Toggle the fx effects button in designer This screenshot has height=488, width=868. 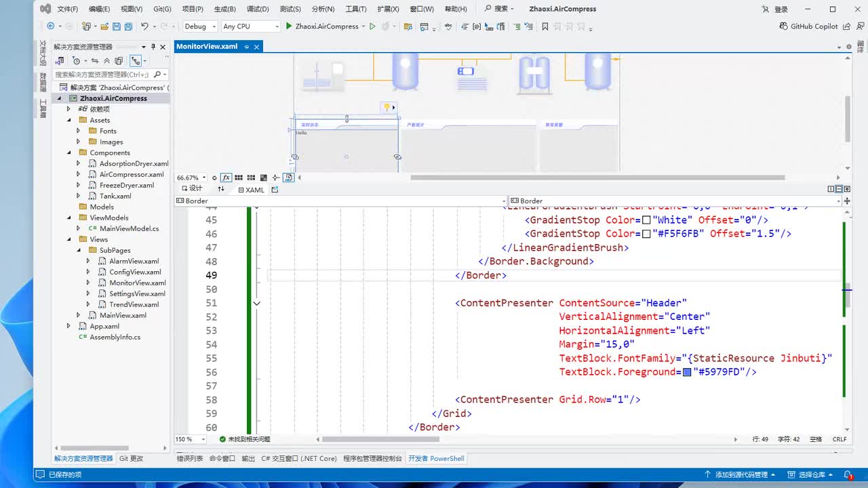tap(226, 178)
